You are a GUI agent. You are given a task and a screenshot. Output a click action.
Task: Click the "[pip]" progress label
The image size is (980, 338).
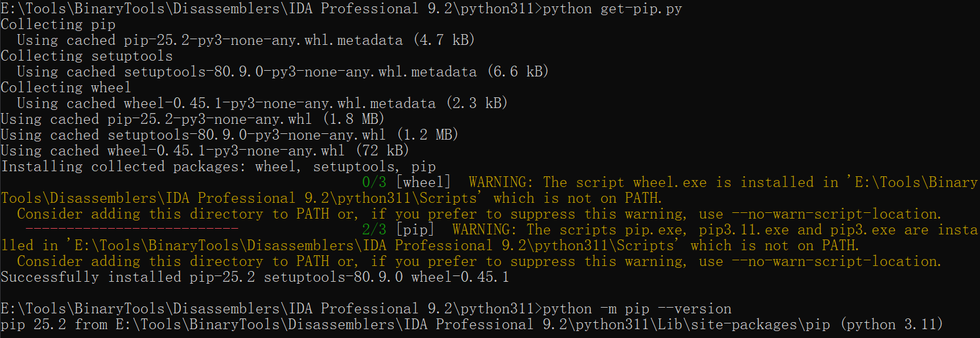point(415,229)
